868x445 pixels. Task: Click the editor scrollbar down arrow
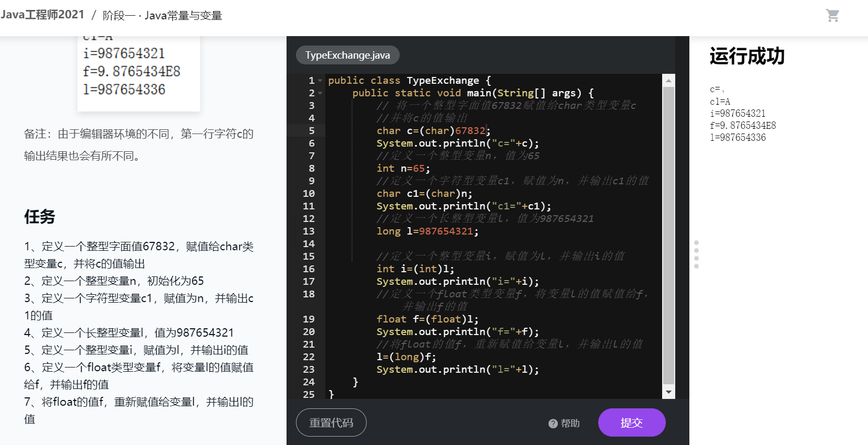click(668, 392)
